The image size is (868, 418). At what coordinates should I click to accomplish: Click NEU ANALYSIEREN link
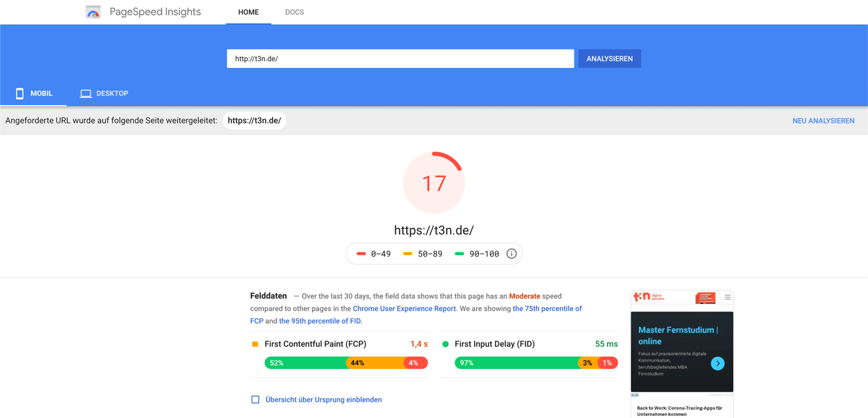pyautogui.click(x=823, y=121)
